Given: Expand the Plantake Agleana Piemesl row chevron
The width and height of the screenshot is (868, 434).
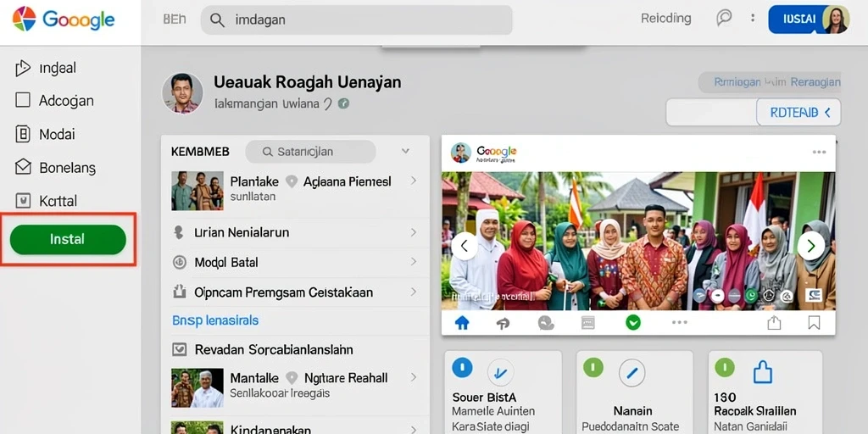Looking at the screenshot, I should tap(414, 181).
